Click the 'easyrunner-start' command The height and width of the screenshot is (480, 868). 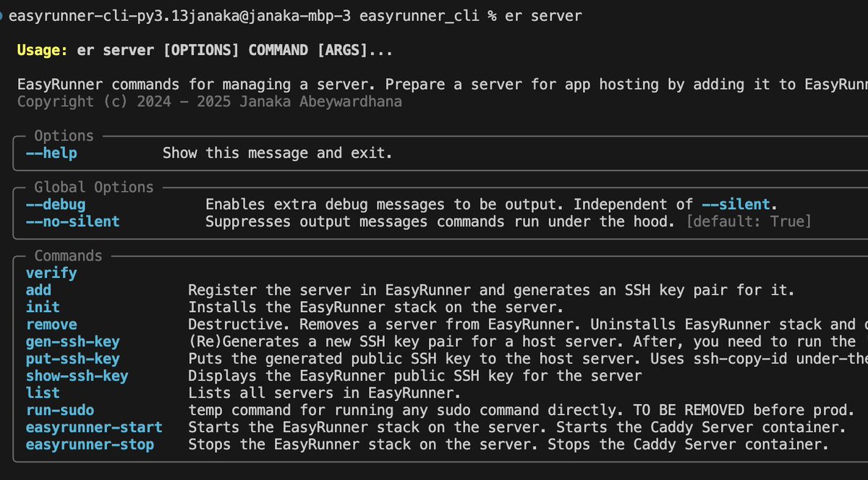(94, 427)
